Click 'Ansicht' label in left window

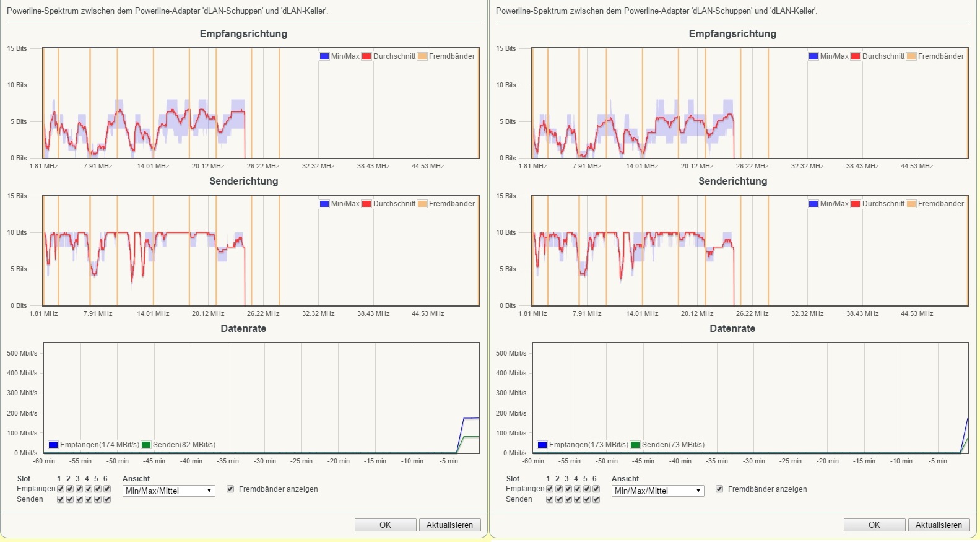point(136,479)
